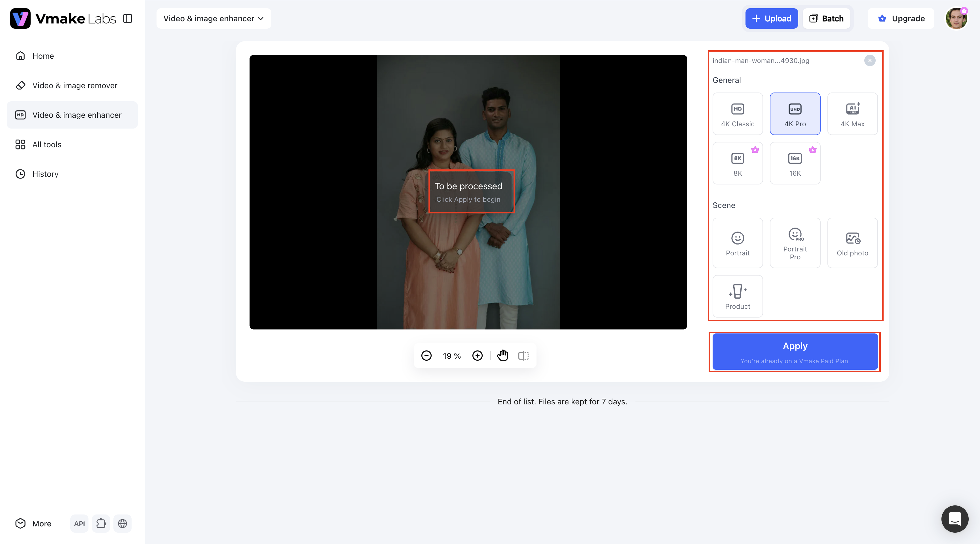Select Portrait scene mode
Viewport: 980px width, 544px height.
coord(738,243)
